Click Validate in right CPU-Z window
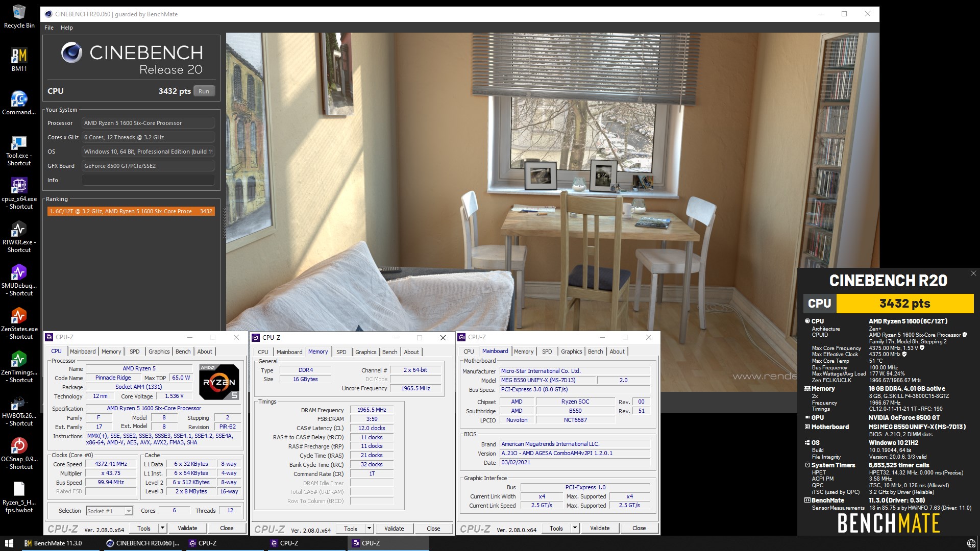This screenshot has height=551, width=980. coord(600,529)
